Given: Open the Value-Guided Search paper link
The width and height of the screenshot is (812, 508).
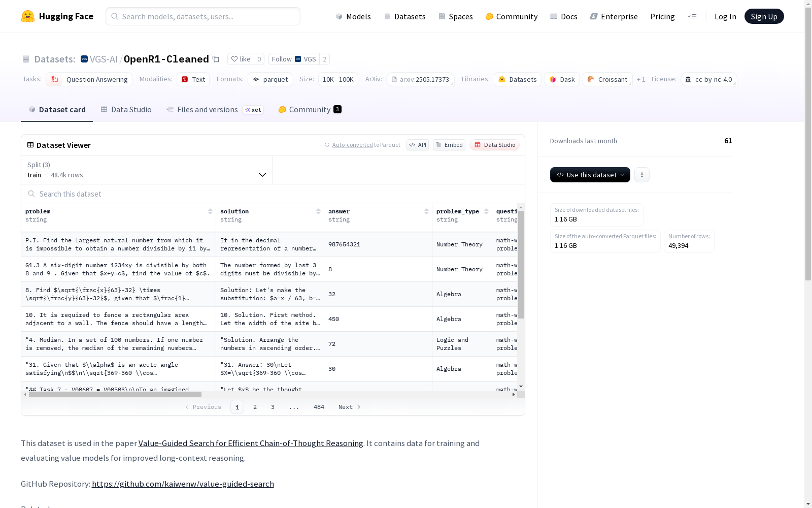Looking at the screenshot, I should coord(251,443).
